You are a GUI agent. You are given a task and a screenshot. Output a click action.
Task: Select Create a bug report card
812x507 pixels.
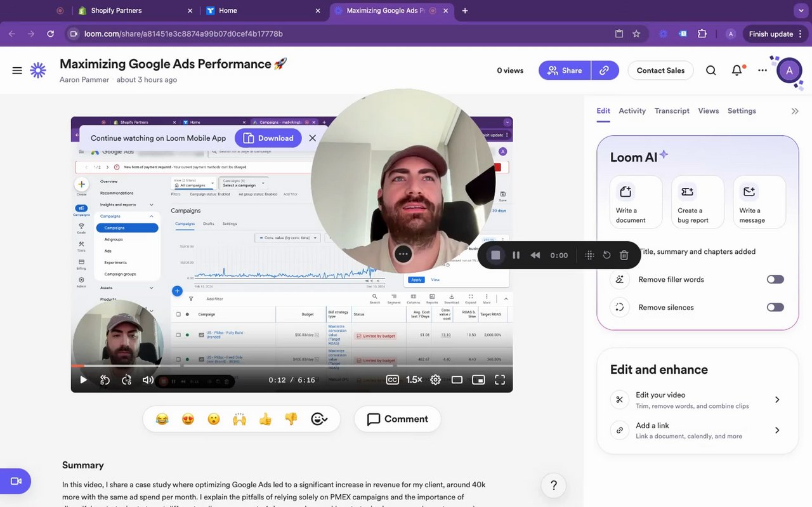[x=698, y=202]
